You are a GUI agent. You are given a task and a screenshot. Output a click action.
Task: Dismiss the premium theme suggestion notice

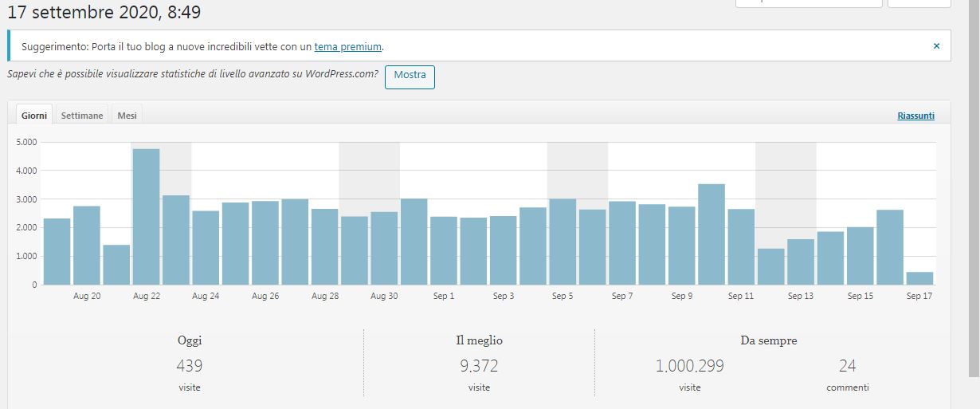click(936, 46)
